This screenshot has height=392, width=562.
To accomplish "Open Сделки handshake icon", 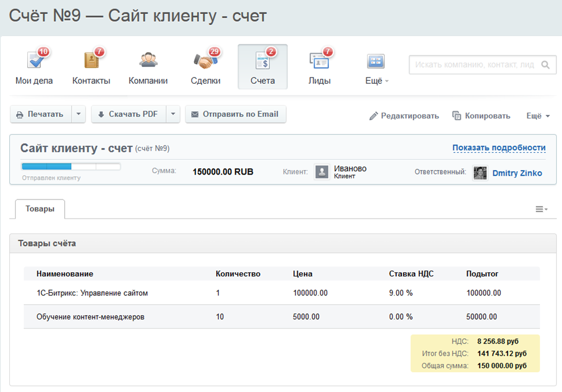I will (205, 60).
